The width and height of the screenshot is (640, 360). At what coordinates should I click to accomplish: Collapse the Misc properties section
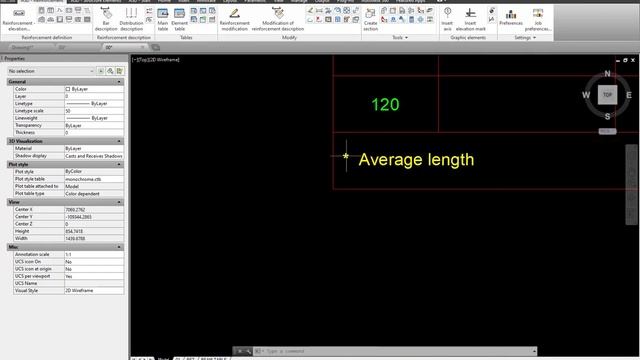click(119, 247)
